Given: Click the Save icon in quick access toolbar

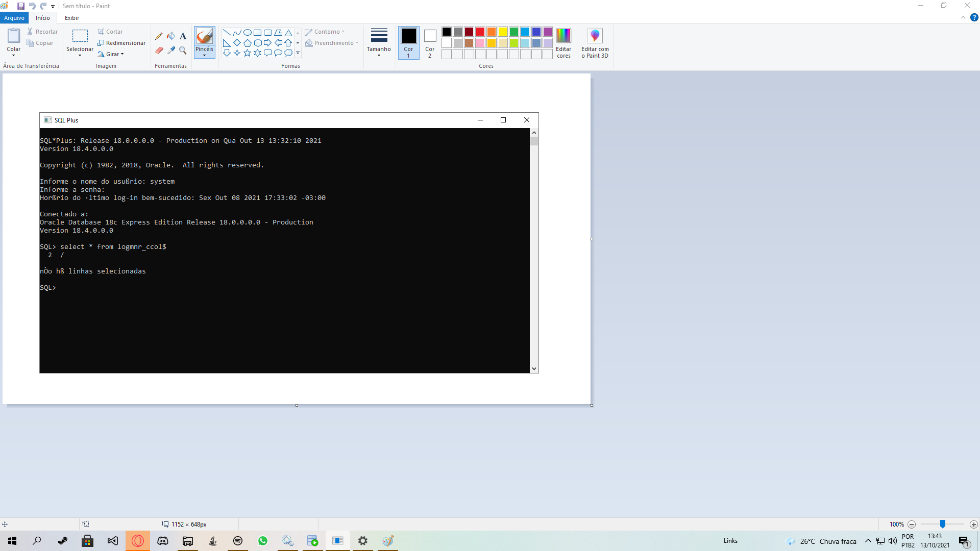Looking at the screenshot, I should pos(21,6).
